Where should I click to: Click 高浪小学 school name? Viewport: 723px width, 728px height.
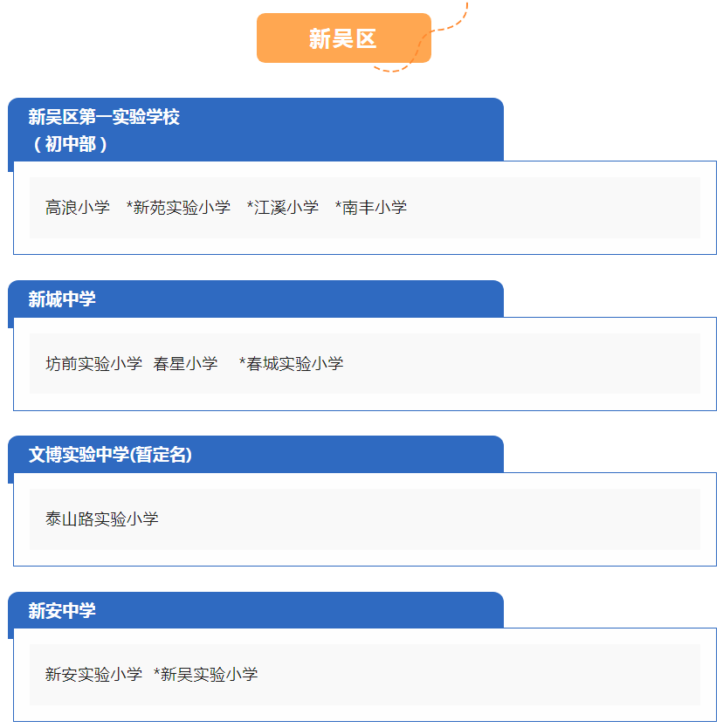(x=78, y=208)
